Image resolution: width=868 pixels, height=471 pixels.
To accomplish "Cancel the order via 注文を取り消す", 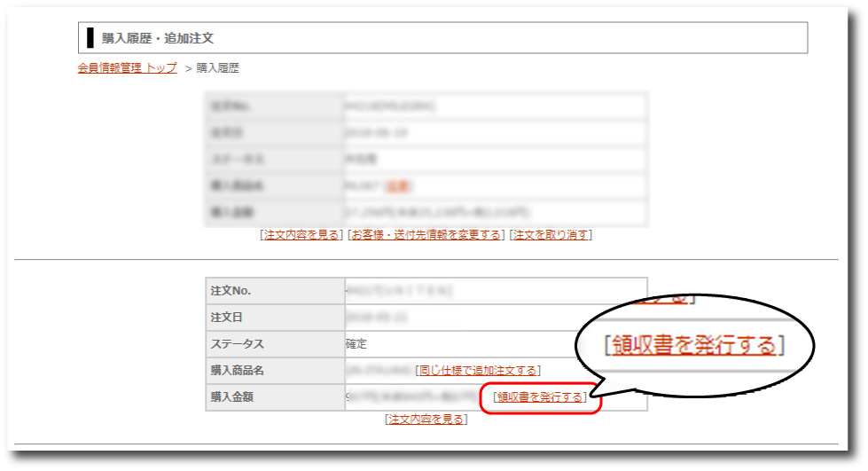I will [x=550, y=235].
